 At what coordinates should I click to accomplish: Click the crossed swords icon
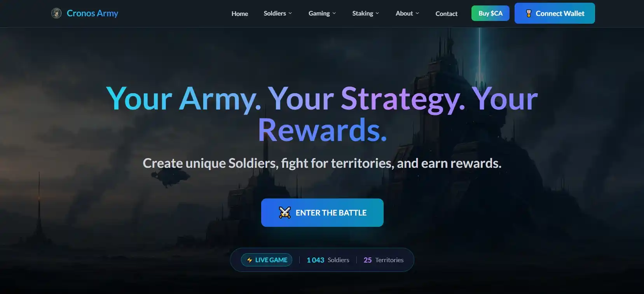tap(285, 212)
